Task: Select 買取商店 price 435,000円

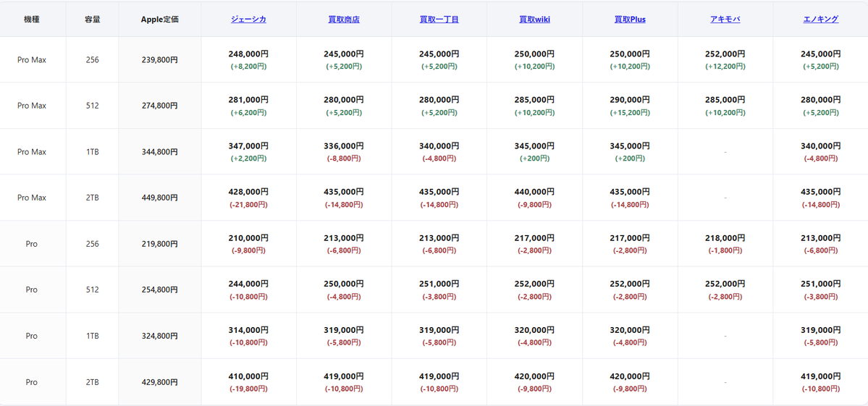Action: (x=344, y=192)
